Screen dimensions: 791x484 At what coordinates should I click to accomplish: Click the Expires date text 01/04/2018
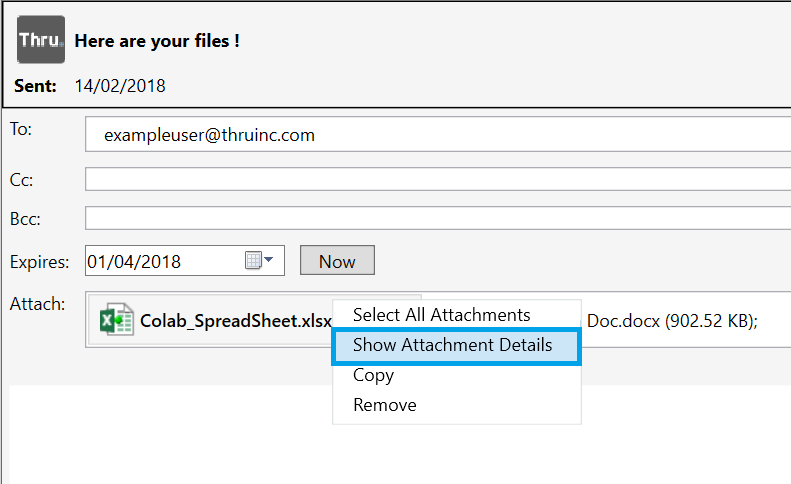coord(135,261)
